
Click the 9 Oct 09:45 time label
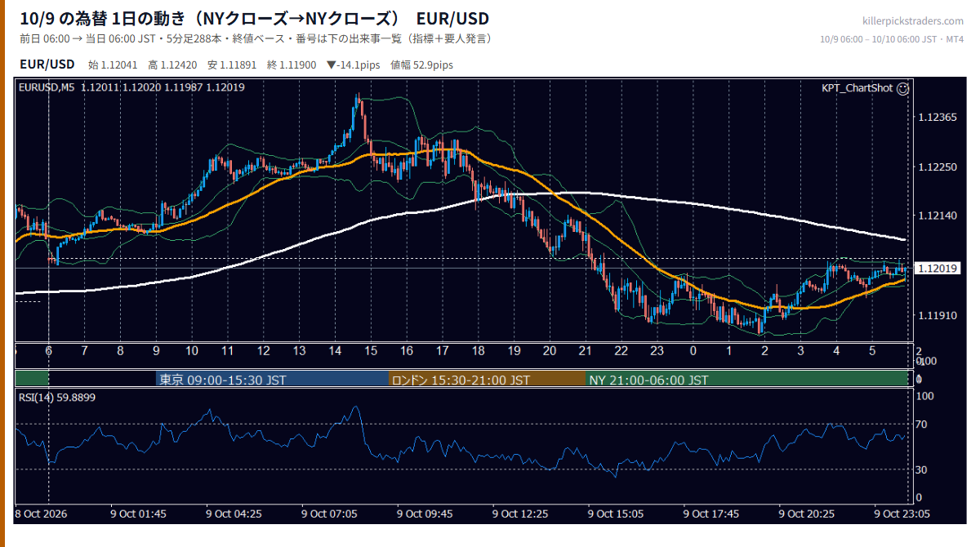click(x=425, y=514)
